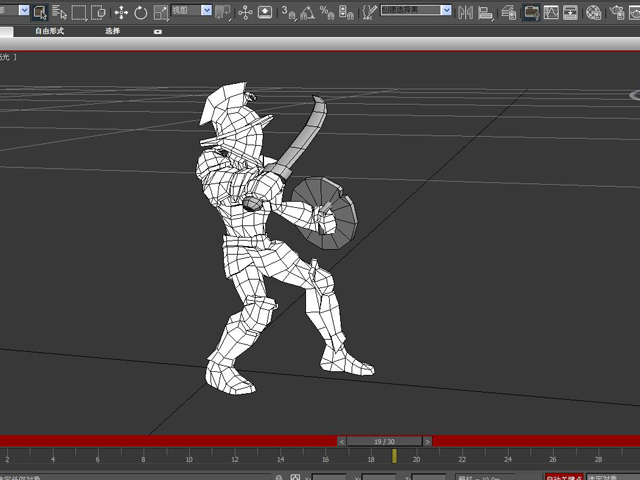Toggle the percent snap button
Image resolution: width=640 pixels, height=480 pixels.
point(327,12)
